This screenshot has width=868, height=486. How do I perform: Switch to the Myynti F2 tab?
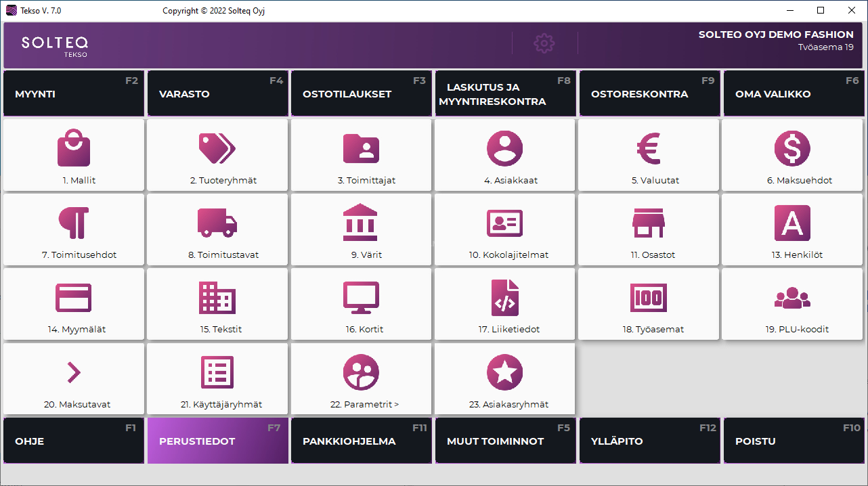click(74, 94)
